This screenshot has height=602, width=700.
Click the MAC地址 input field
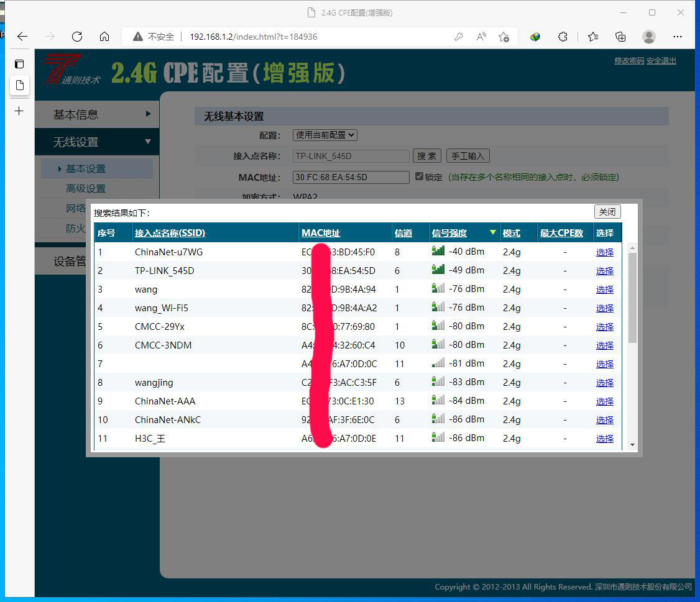tap(351, 177)
